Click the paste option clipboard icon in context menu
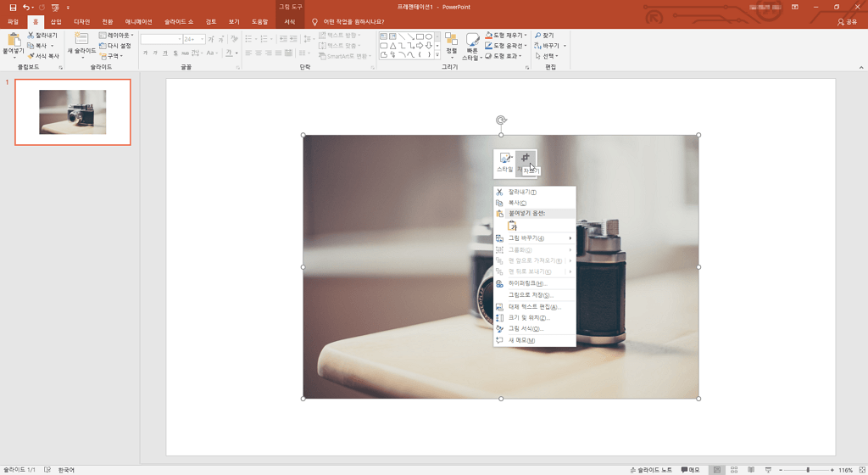Screen dimensions: 868x475 pos(513,226)
